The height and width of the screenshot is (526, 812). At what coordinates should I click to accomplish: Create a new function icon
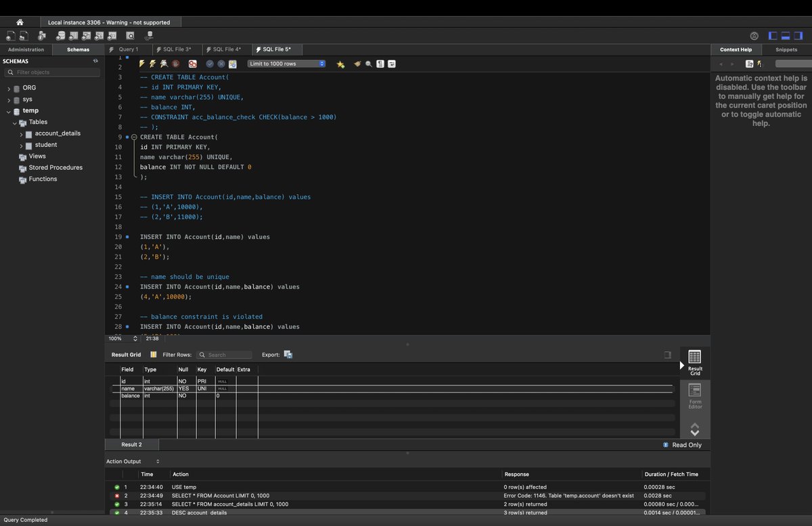click(112, 36)
